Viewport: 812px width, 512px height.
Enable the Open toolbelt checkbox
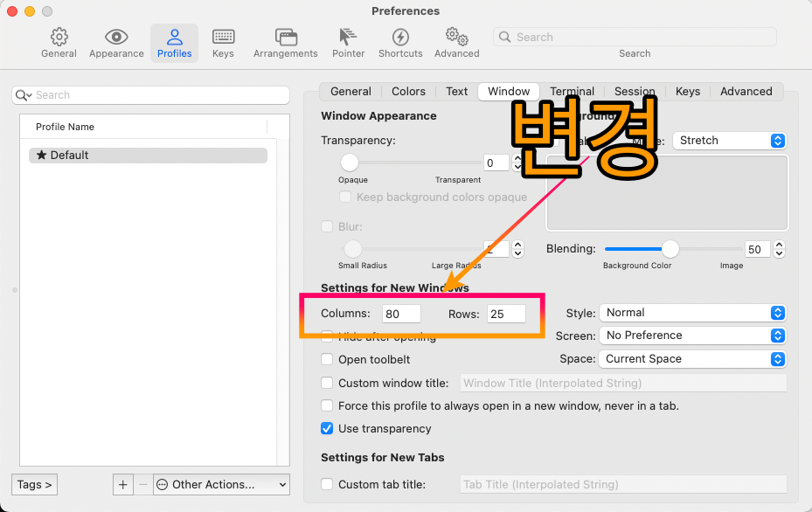327,359
